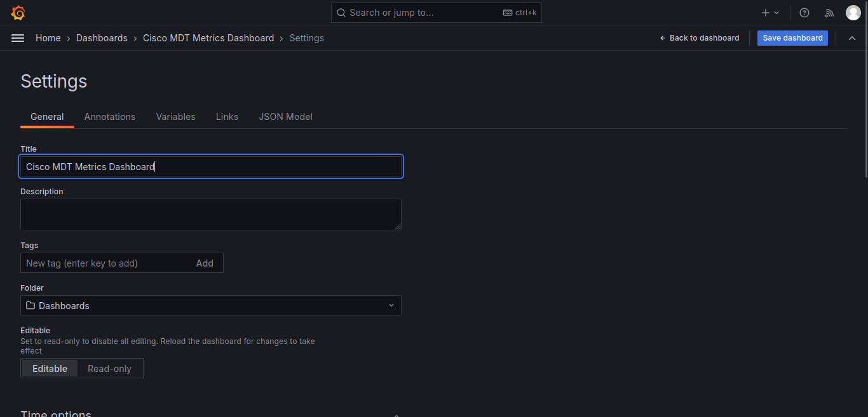Viewport: 868px width, 417px height.
Task: Select the Editable option
Action: tap(50, 369)
